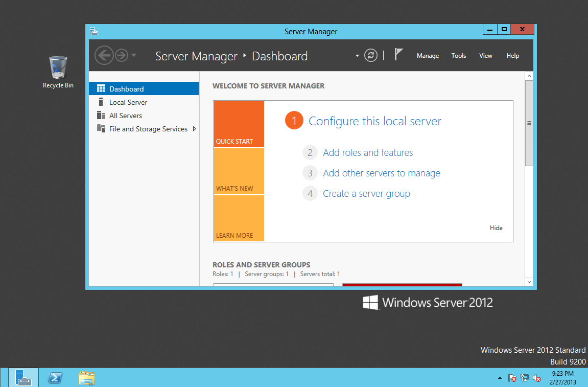Refresh the Server Manager dashboard
This screenshot has width=588, height=387.
pos(371,56)
